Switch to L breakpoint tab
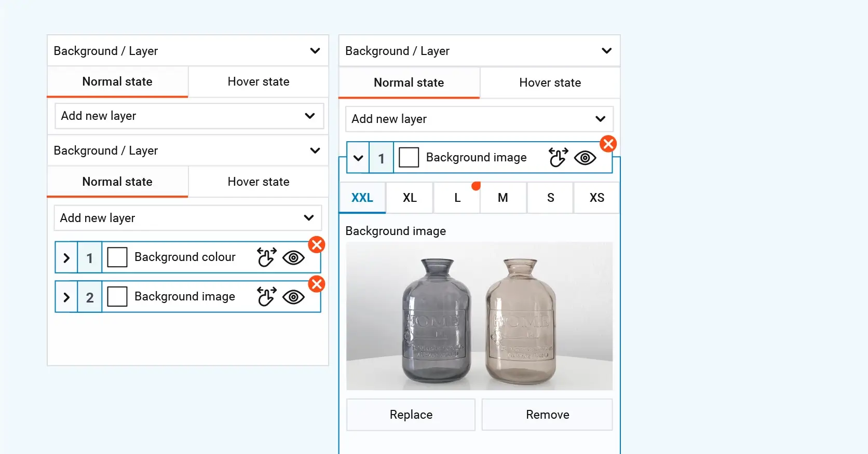The width and height of the screenshot is (868, 454). [457, 198]
